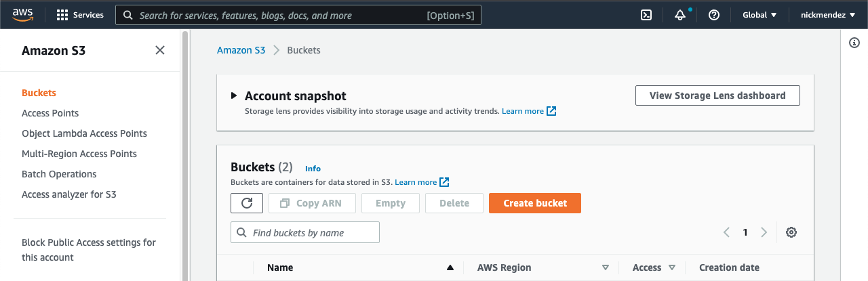Click the external link icon beside Buckets Learn more
The width and height of the screenshot is (868, 281).
point(444,182)
